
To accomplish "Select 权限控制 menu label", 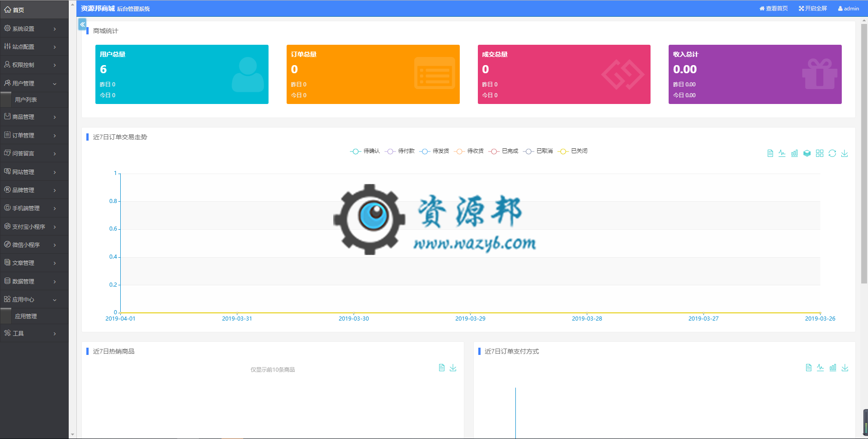I will [23, 65].
